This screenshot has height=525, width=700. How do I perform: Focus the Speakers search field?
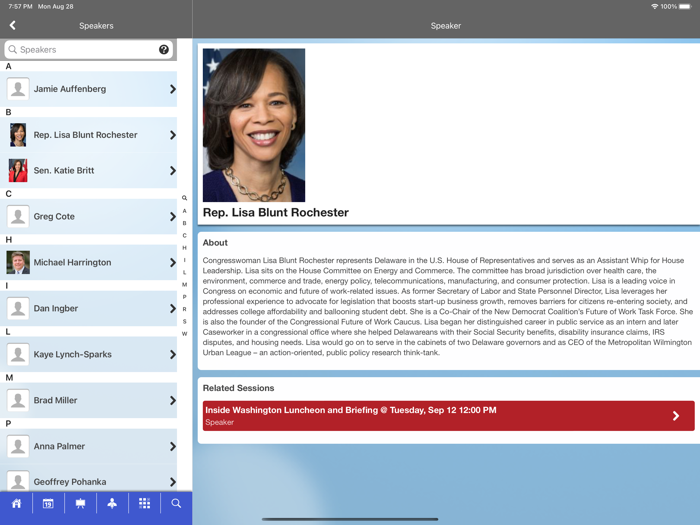tap(88, 50)
